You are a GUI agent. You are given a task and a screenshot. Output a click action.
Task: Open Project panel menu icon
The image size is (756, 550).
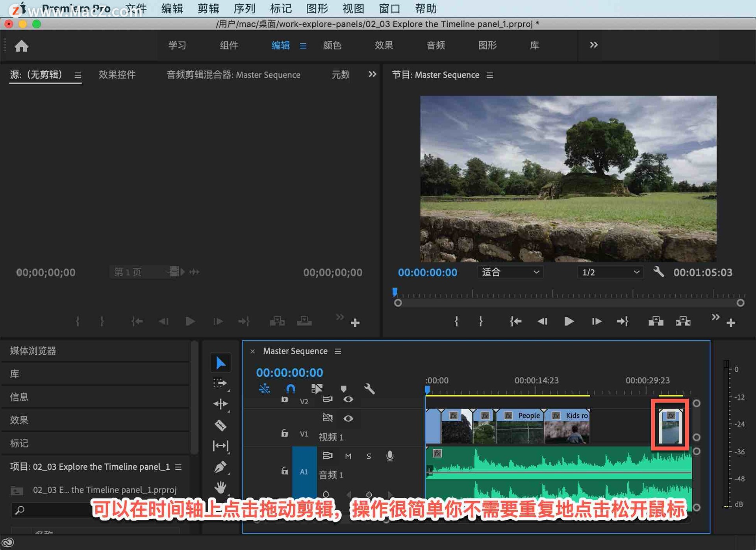coord(178,467)
